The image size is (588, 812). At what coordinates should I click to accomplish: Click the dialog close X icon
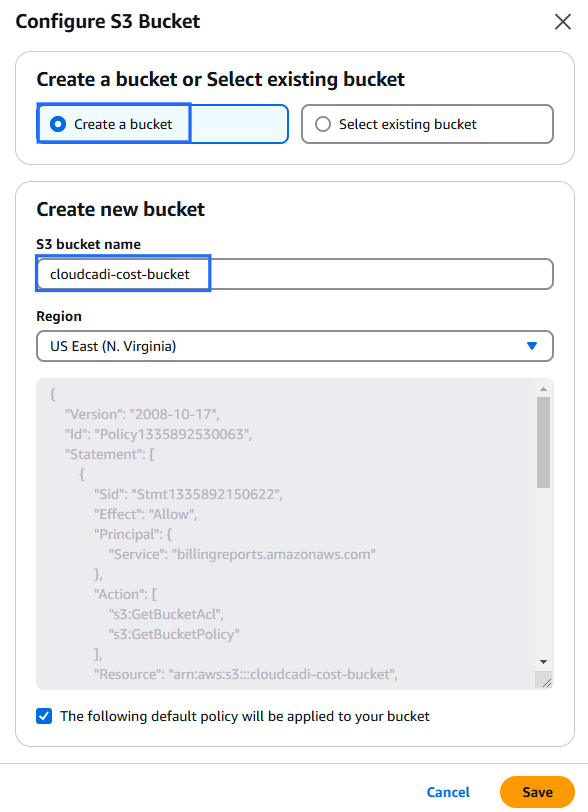(x=563, y=21)
